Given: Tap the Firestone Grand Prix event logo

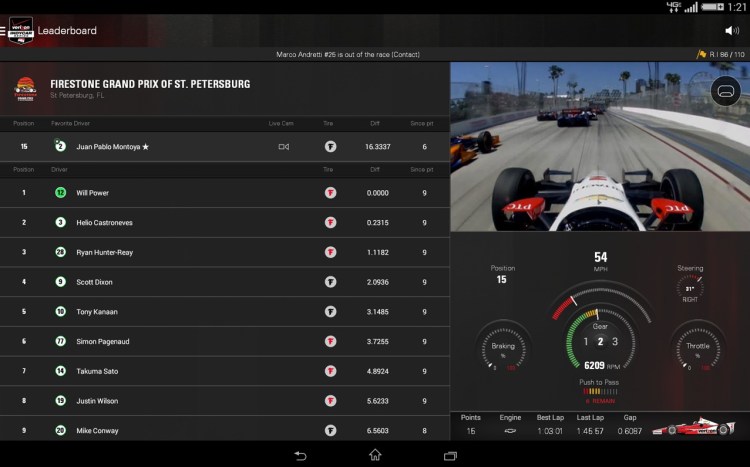Looking at the screenshot, I should pyautogui.click(x=25, y=89).
